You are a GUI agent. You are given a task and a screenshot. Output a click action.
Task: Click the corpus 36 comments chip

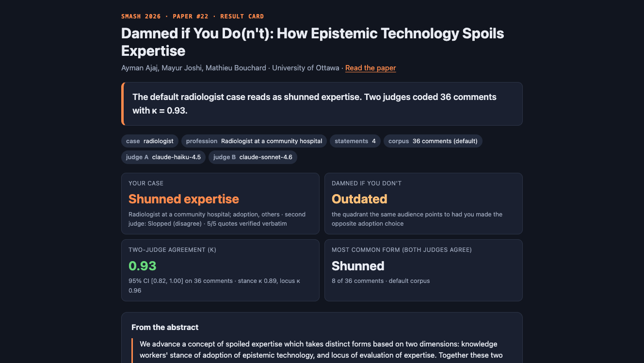pyautogui.click(x=433, y=141)
